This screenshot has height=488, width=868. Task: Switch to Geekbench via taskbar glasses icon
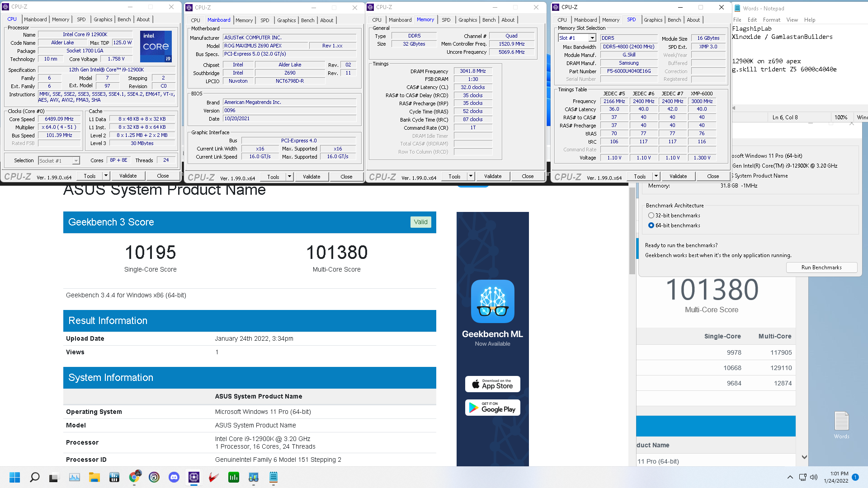tap(254, 477)
